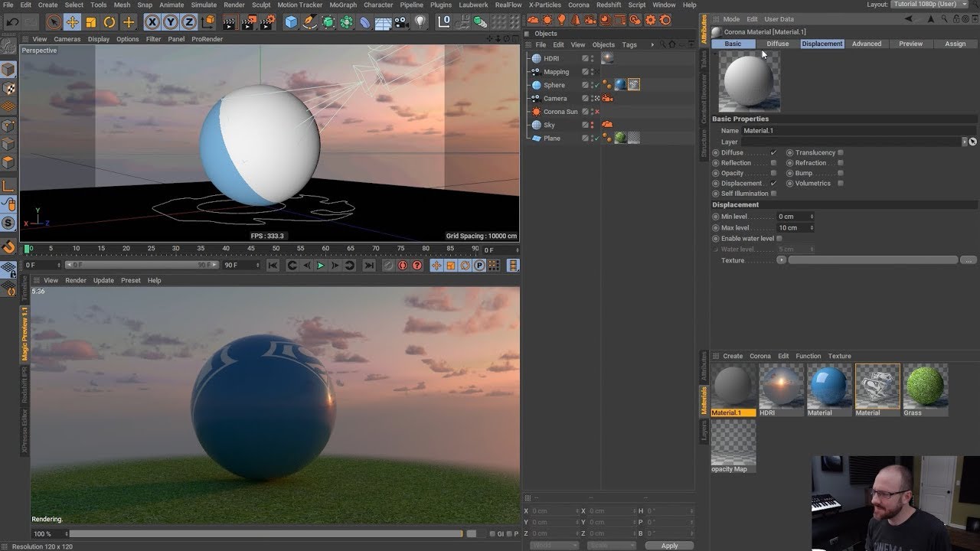Toggle Corona Sun enable red X
The width and height of the screenshot is (980, 551).
point(597,112)
